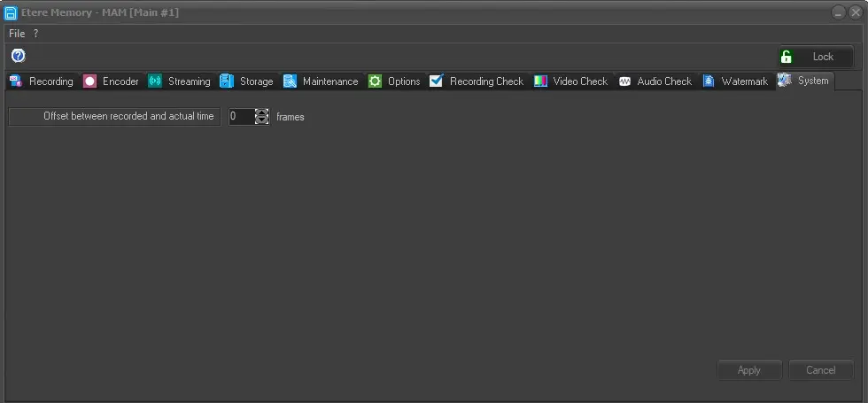The height and width of the screenshot is (403, 868).
Task: Click the Video Check color bars icon
Action: tap(540, 81)
